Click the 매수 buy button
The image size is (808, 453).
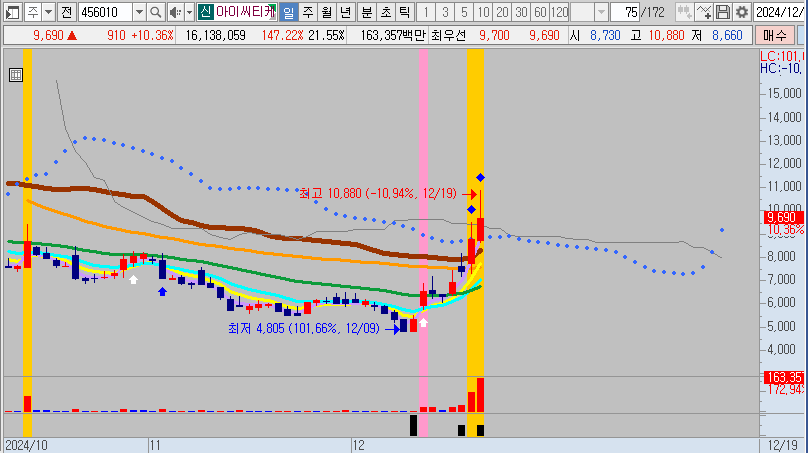(x=775, y=36)
